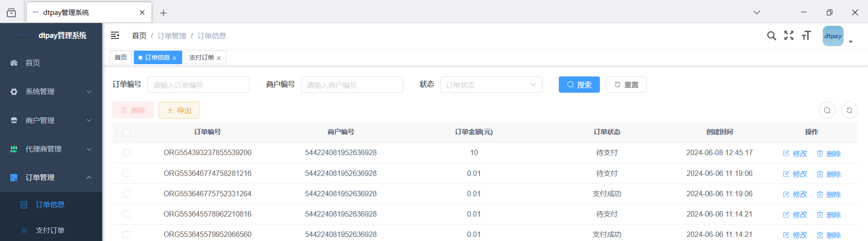
Task: Click trash icon for order ORG553645578962210816
Action: point(820,214)
